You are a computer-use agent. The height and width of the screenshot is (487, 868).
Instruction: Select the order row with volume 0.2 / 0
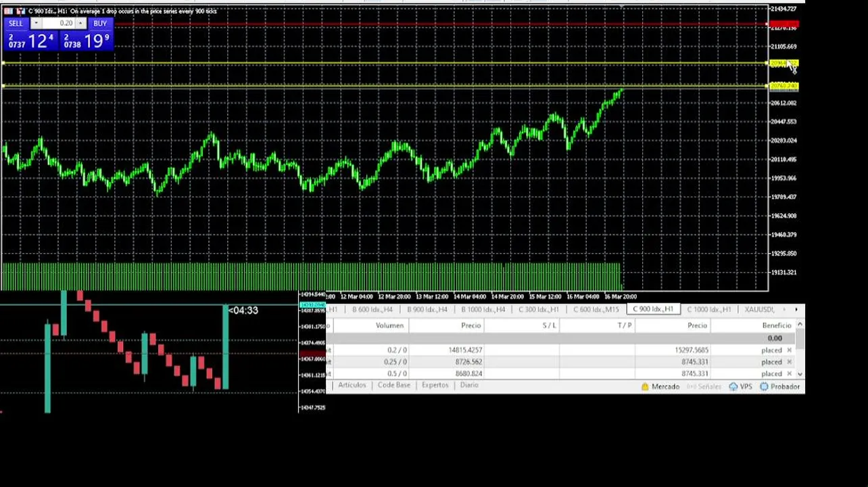click(560, 350)
